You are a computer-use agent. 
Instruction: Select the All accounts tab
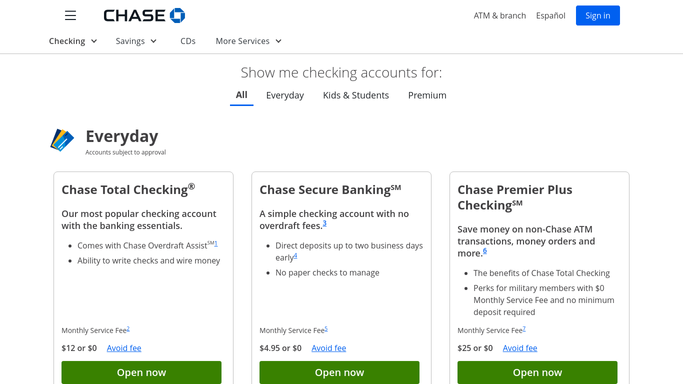(x=241, y=95)
